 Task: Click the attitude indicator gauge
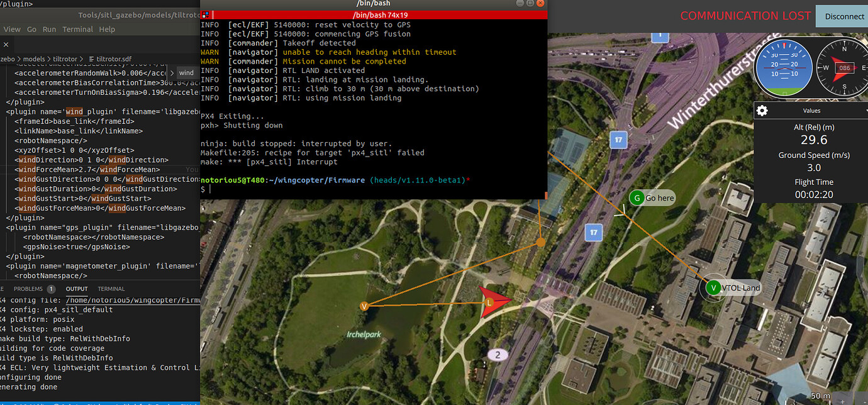783,68
